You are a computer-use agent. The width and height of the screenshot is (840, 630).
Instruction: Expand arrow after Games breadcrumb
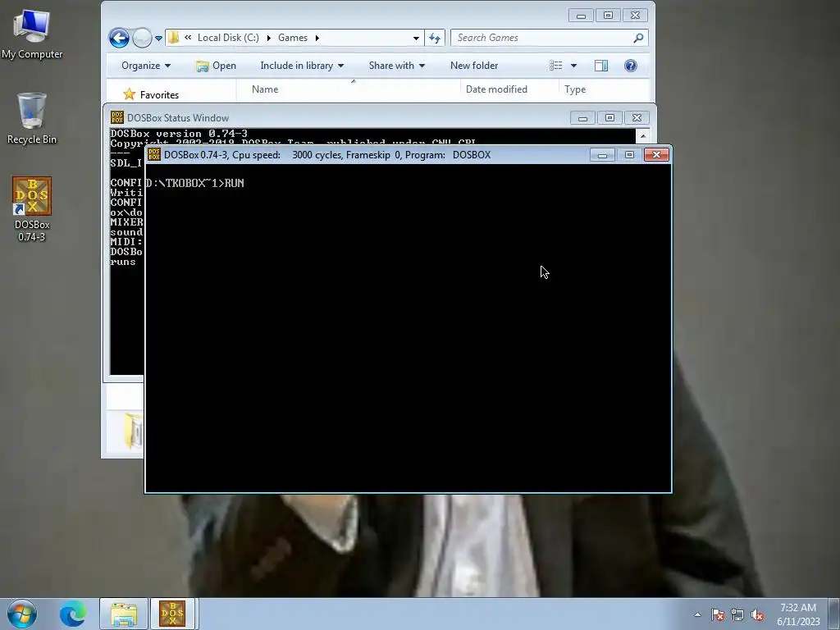click(317, 38)
